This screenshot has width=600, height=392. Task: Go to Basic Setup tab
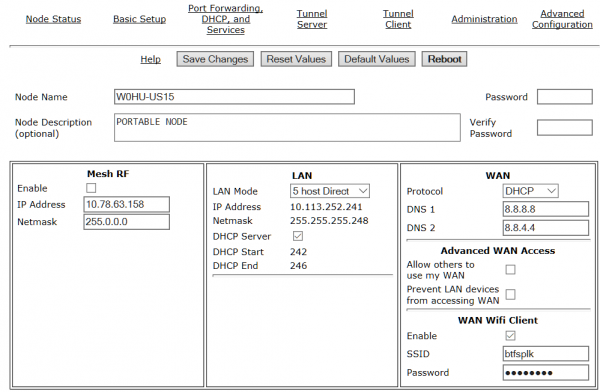tap(139, 19)
